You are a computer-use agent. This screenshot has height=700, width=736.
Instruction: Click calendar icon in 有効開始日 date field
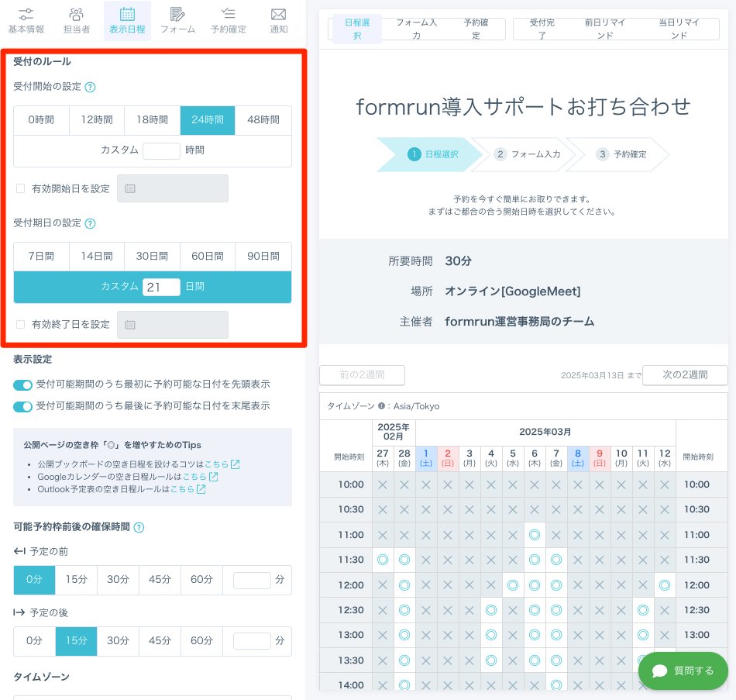coord(130,188)
